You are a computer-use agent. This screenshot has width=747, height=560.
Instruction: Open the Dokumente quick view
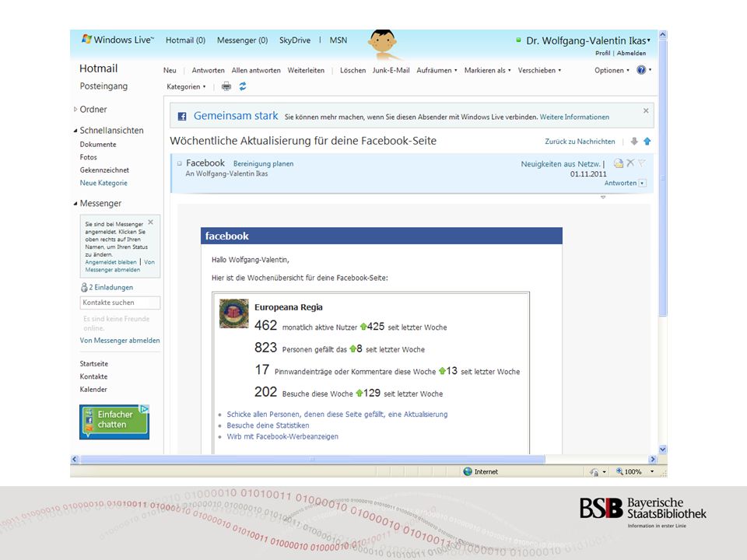[x=98, y=145]
